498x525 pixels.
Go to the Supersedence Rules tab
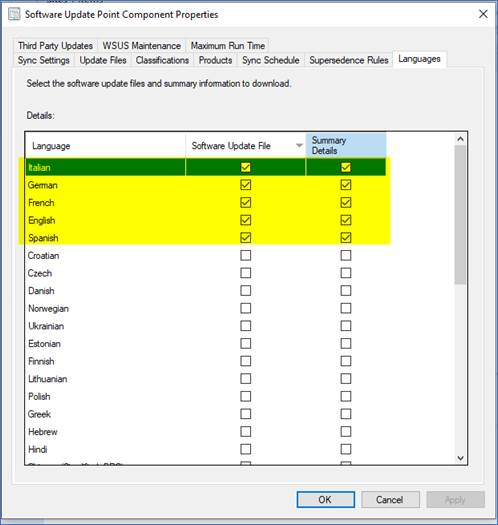point(349,60)
